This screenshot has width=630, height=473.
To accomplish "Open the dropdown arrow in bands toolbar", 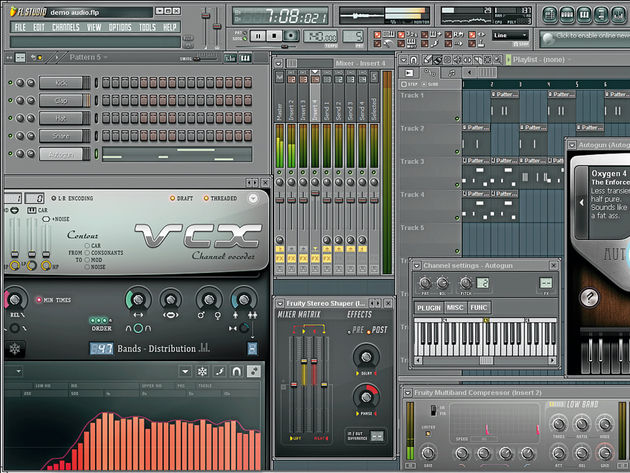I will pos(185,371).
